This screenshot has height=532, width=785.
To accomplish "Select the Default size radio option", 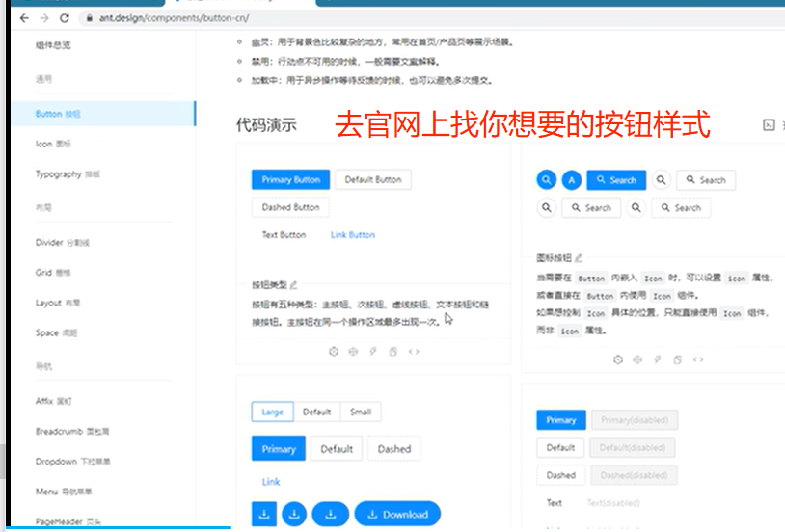I will (x=317, y=412).
